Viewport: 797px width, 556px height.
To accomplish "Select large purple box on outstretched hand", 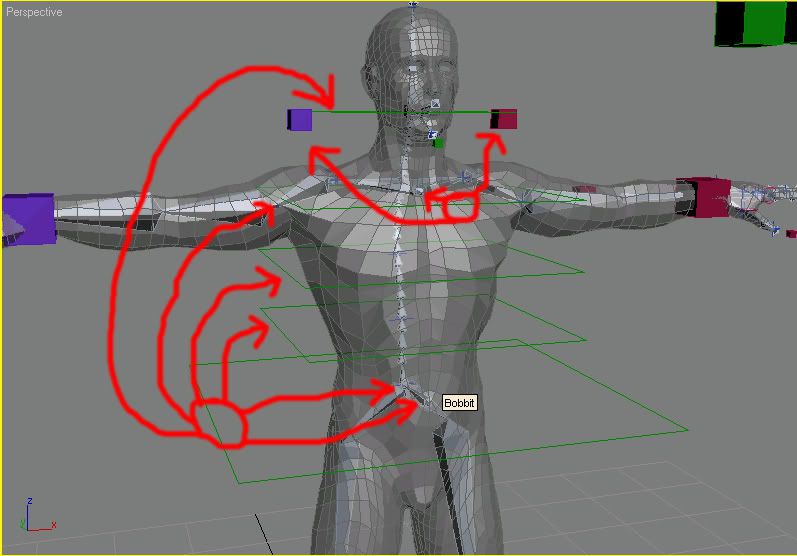I will tap(27, 217).
